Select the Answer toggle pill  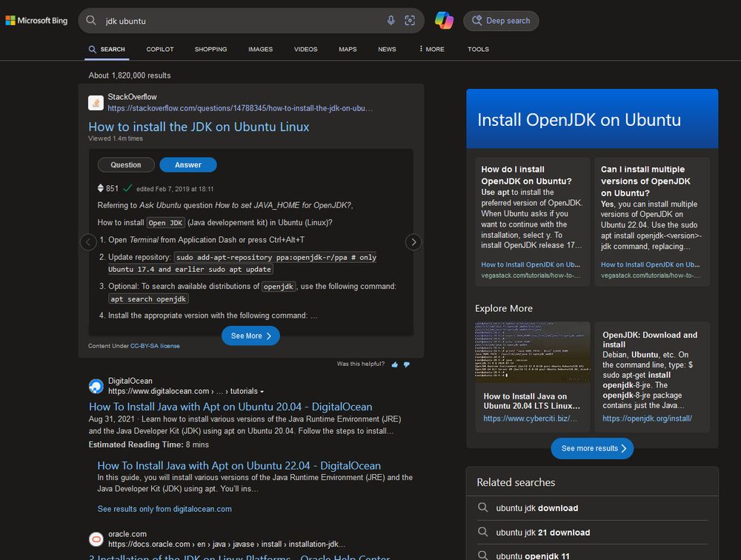(188, 165)
